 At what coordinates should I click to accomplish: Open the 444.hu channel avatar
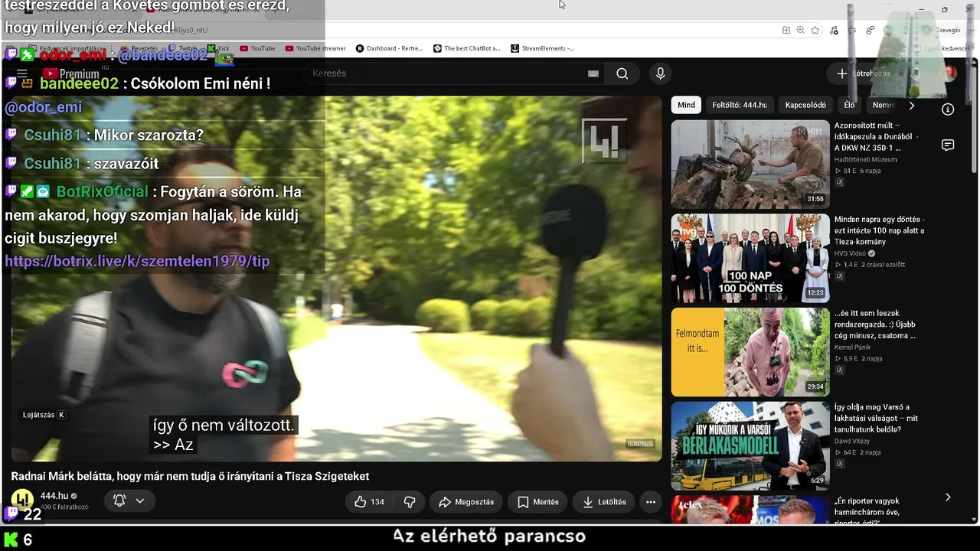coord(22,500)
